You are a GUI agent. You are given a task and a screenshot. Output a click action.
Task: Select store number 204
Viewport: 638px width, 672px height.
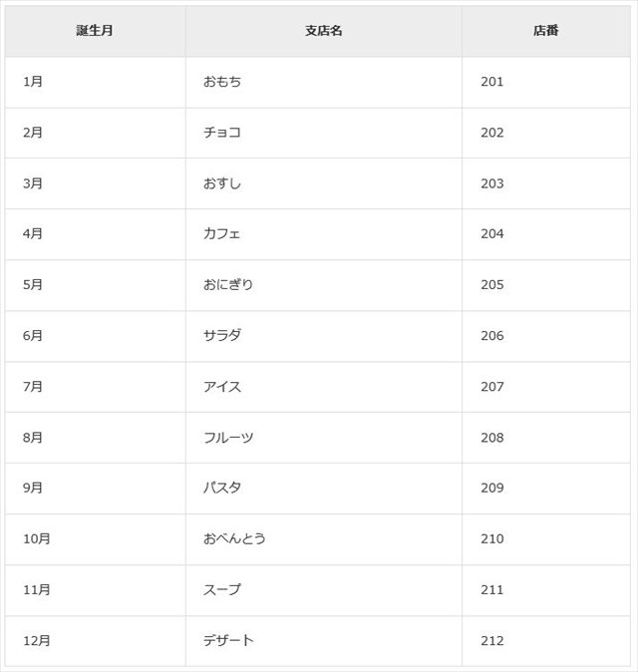492,234
